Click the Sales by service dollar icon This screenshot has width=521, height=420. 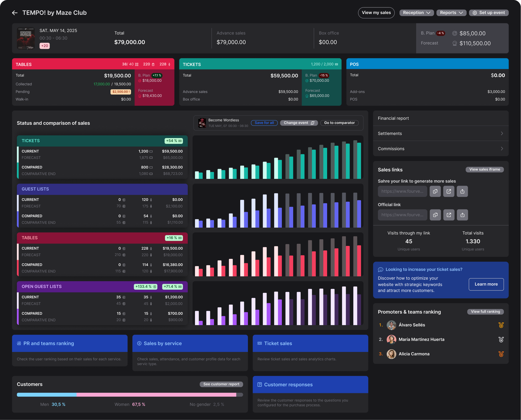[x=139, y=343]
